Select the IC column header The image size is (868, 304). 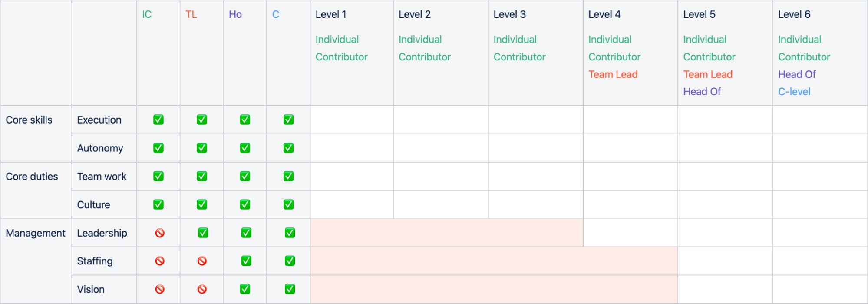coord(147,14)
